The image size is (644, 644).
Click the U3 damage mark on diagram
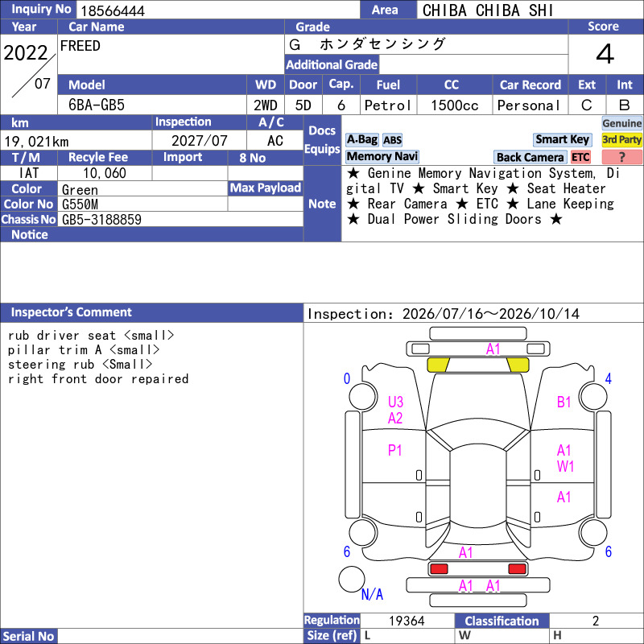[x=395, y=402]
